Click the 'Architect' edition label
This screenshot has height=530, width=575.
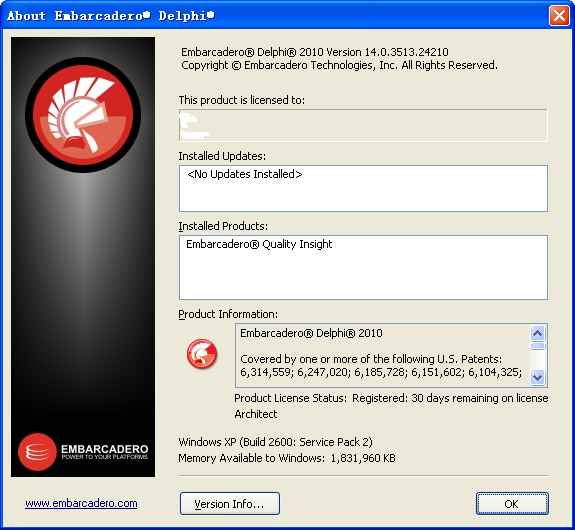[x=256, y=414]
